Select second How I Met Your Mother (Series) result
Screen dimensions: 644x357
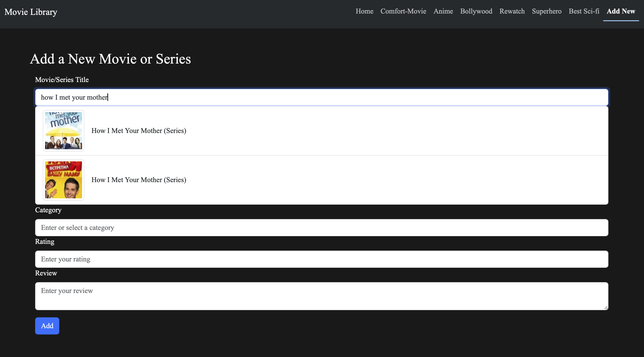[x=322, y=180]
